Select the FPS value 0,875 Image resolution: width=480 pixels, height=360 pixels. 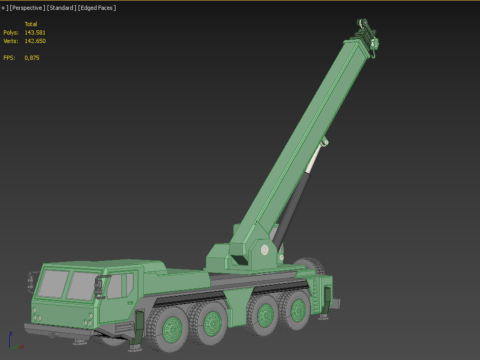pos(32,58)
